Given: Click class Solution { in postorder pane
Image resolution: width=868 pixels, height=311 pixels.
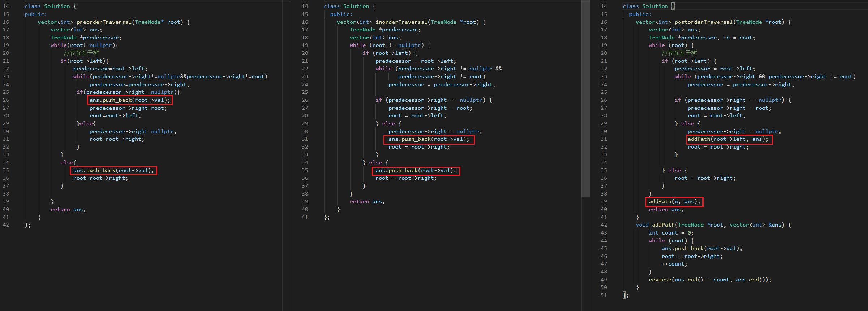Looking at the screenshot, I should click(649, 6).
